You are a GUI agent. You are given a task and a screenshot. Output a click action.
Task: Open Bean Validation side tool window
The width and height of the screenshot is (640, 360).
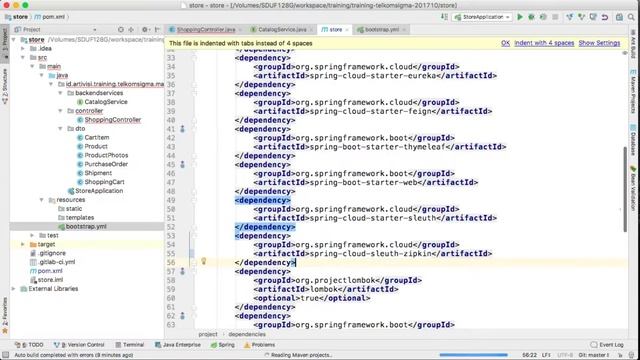pos(633,188)
